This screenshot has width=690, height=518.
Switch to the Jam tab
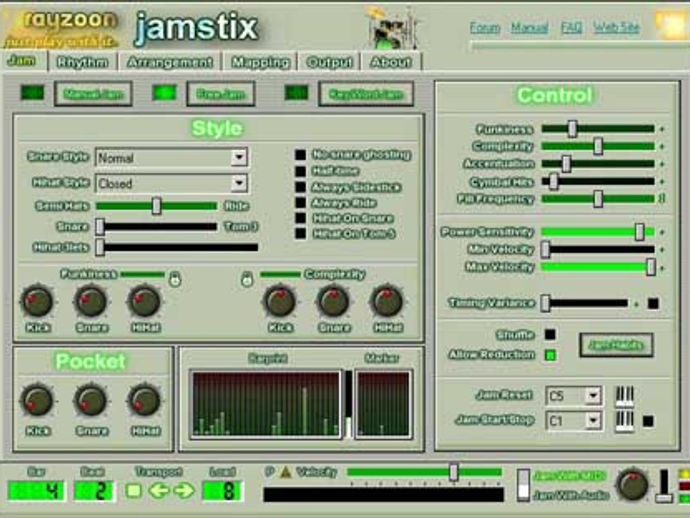click(x=22, y=61)
